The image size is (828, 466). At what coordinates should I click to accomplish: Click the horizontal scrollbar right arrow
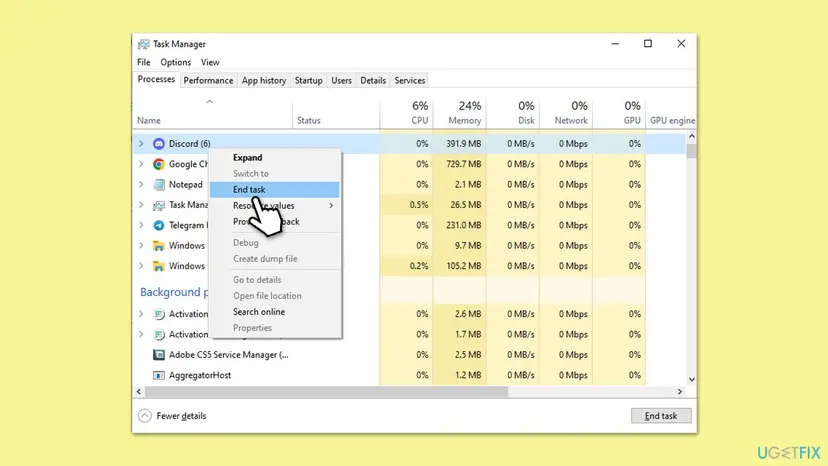(x=680, y=392)
